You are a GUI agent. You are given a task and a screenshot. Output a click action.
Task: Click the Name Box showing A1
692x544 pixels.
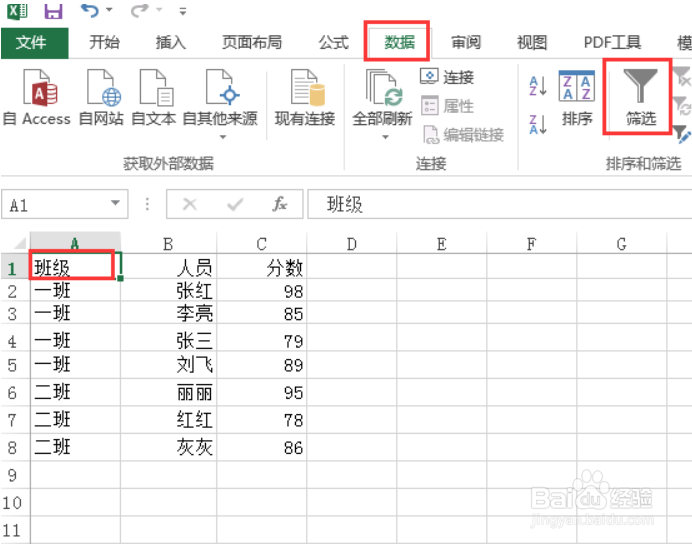click(55, 204)
